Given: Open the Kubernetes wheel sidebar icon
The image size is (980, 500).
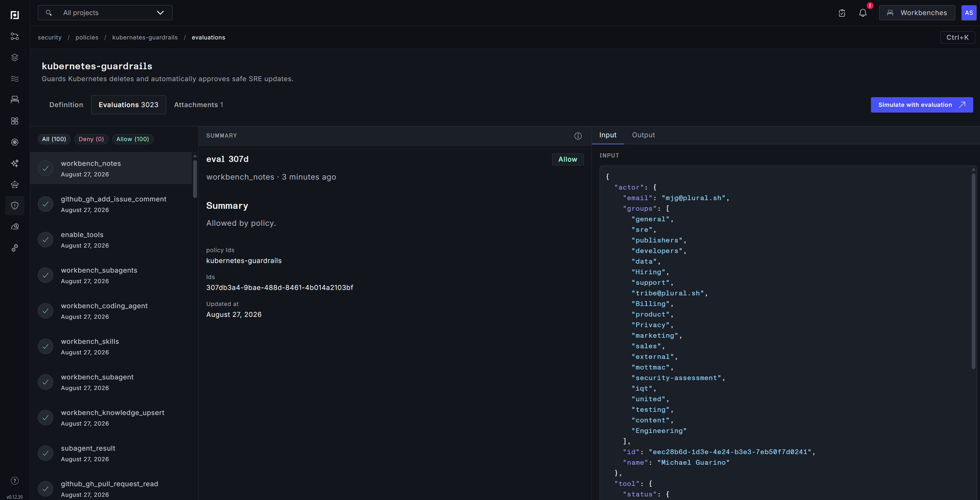Looking at the screenshot, I should coord(15,142).
